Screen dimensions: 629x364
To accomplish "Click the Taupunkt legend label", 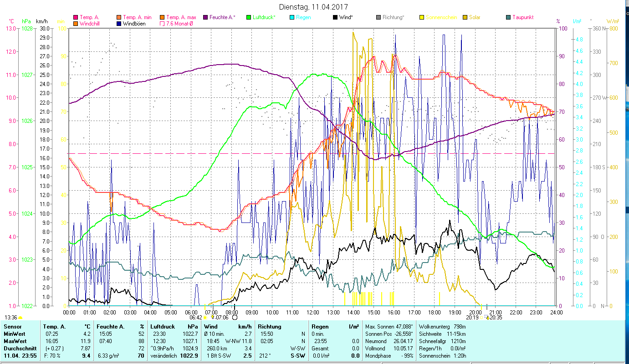I will (523, 18).
